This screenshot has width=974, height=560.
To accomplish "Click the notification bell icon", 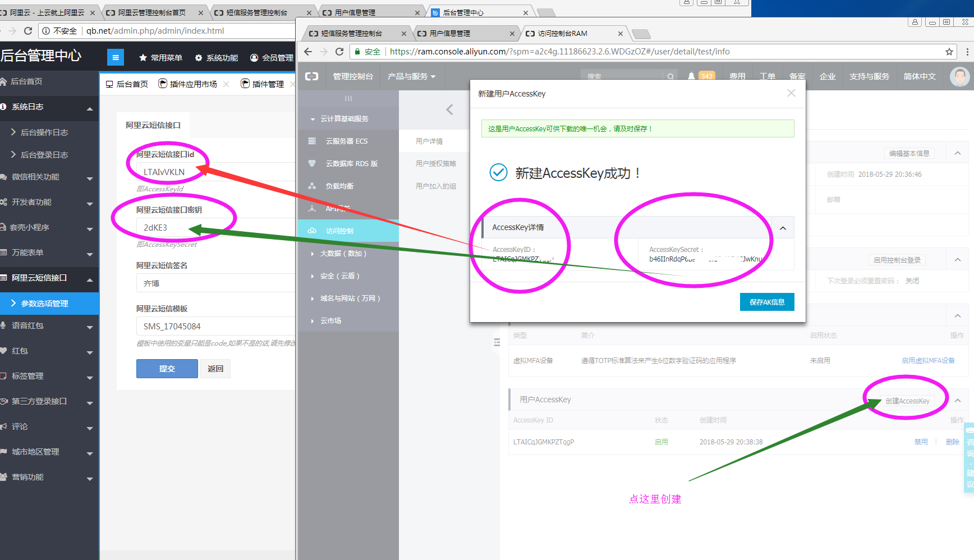I will pos(691,76).
